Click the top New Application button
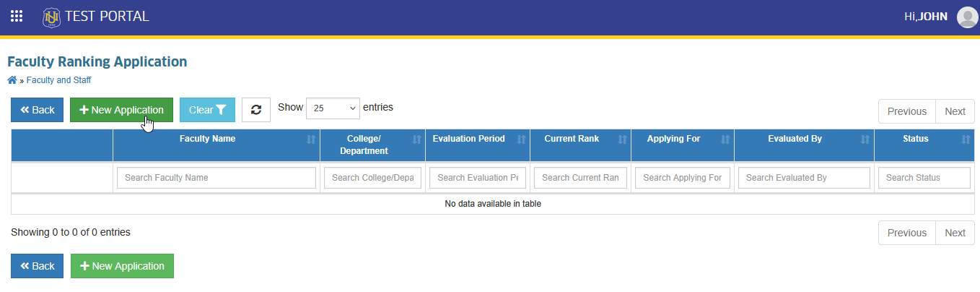Viewport: 980px width, 292px height. [121, 110]
